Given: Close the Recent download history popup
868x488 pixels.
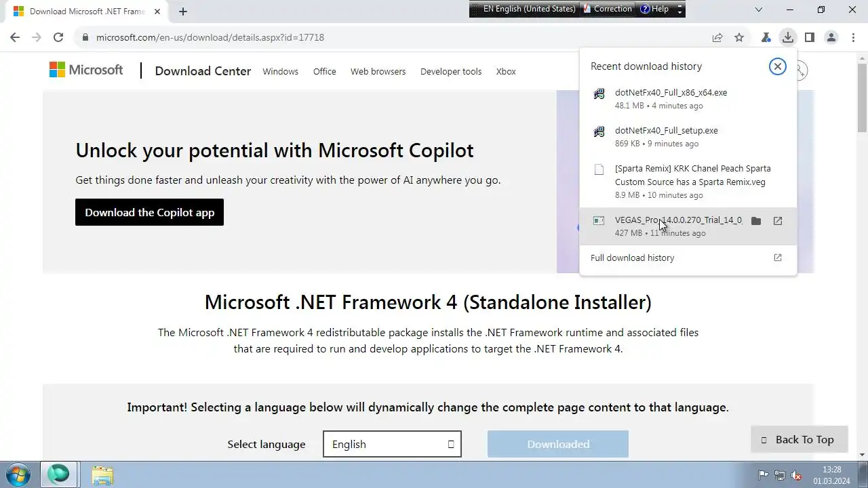Looking at the screenshot, I should (778, 66).
